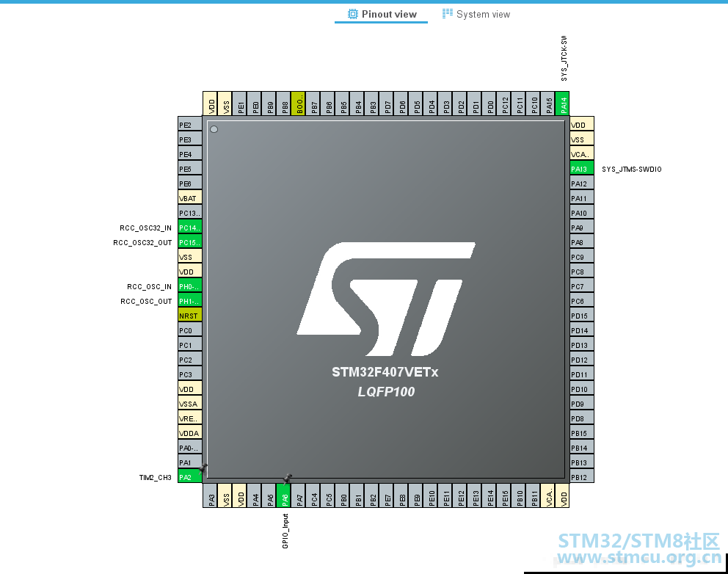Image resolution: width=728 pixels, height=574 pixels.
Task: Select the NRST reset pin
Action: pos(190,316)
